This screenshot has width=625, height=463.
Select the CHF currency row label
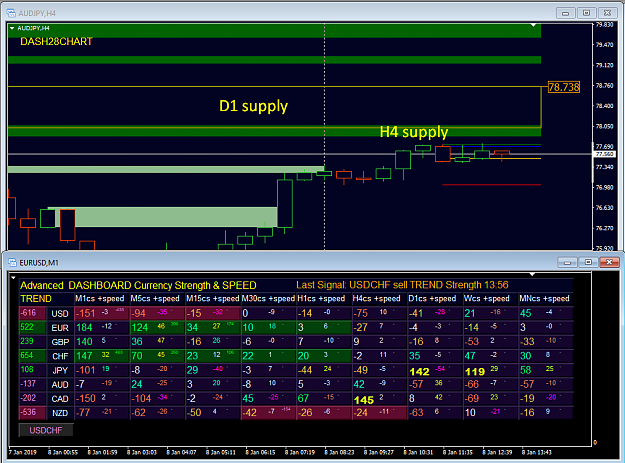(x=60, y=356)
